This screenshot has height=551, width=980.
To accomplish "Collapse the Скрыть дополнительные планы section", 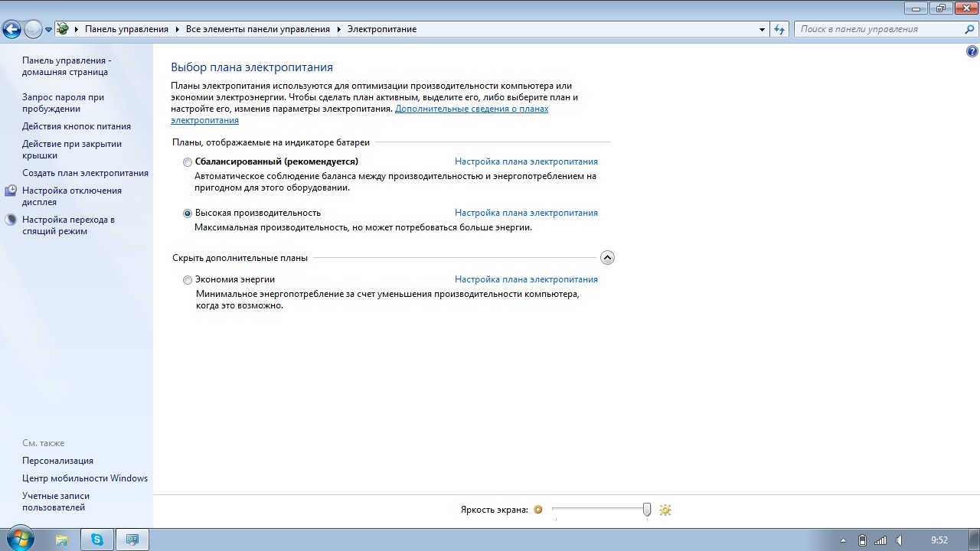I will pyautogui.click(x=607, y=258).
